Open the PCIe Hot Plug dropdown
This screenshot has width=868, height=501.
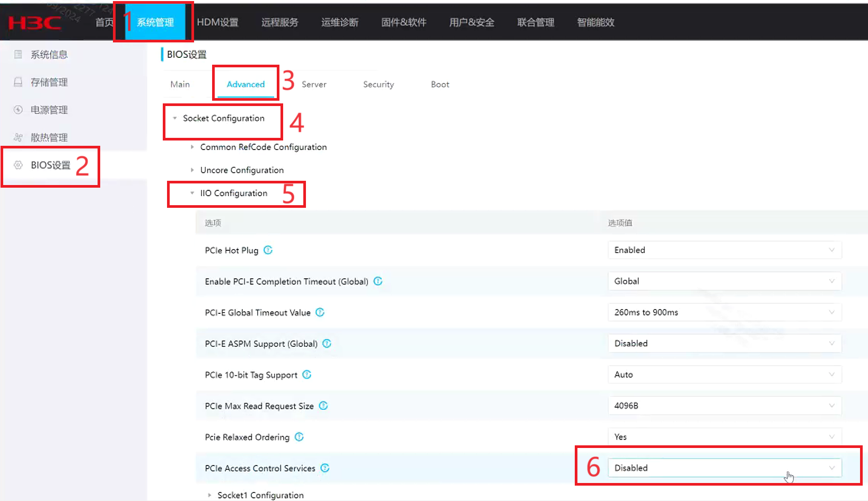coord(724,250)
